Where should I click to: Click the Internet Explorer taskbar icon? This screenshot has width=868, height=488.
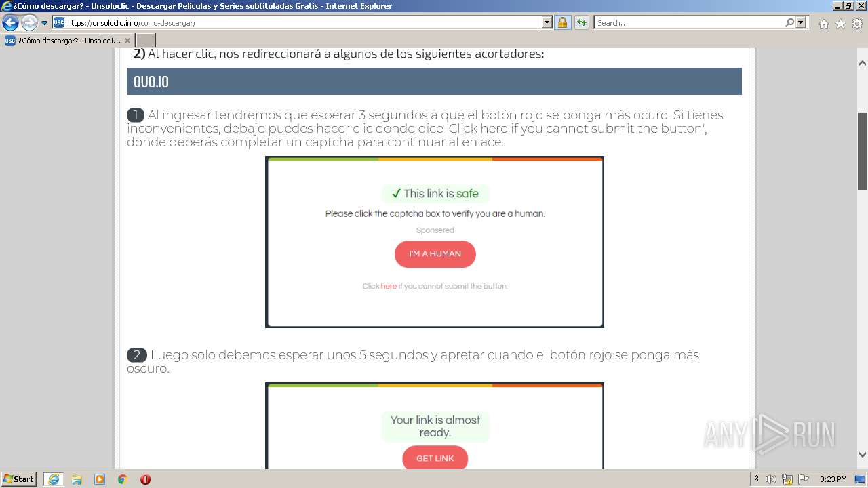tap(53, 479)
